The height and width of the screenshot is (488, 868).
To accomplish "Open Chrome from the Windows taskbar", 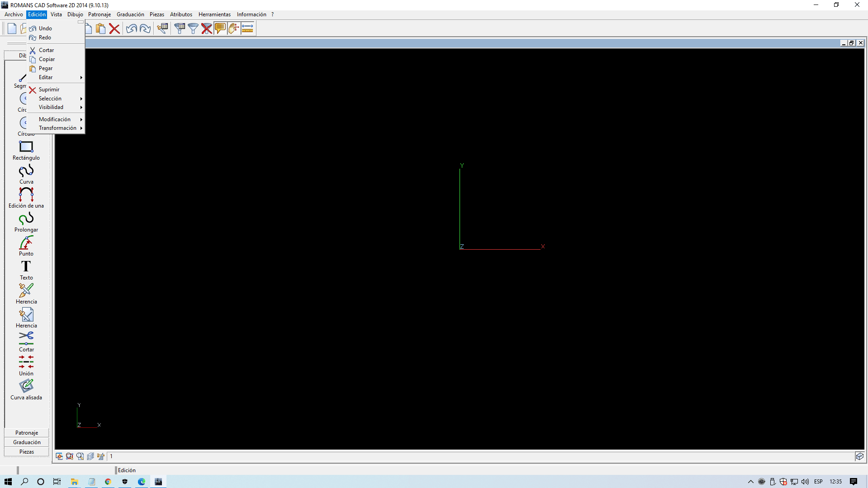I will [108, 482].
